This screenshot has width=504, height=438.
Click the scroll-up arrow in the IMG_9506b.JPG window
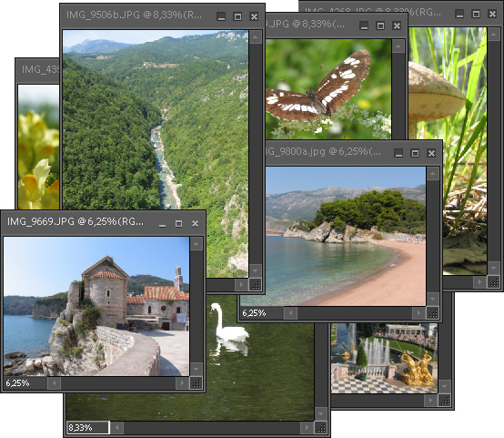(256, 37)
